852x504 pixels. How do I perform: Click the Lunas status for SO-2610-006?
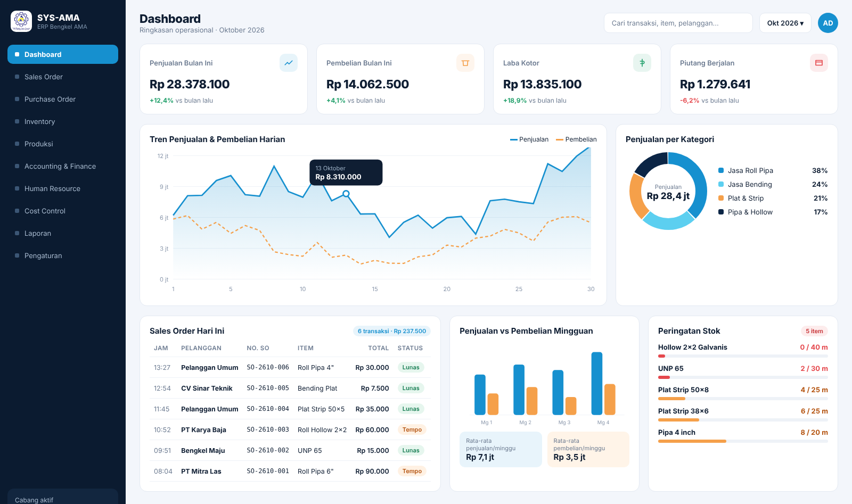click(411, 367)
